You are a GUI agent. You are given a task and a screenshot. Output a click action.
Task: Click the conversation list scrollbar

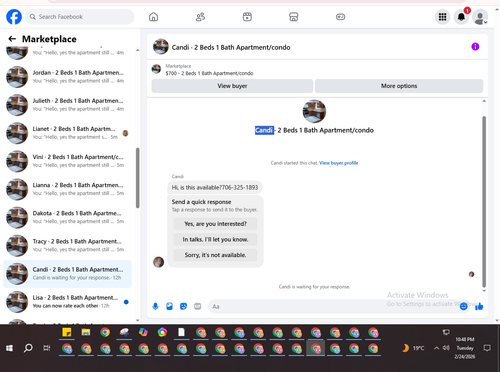click(x=138, y=178)
